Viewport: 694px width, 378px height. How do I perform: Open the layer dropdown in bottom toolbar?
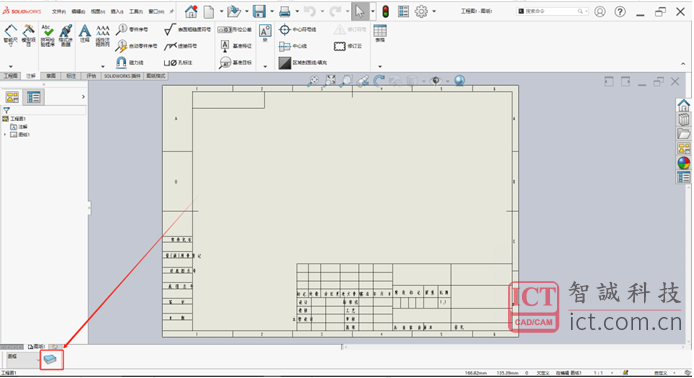(22, 359)
